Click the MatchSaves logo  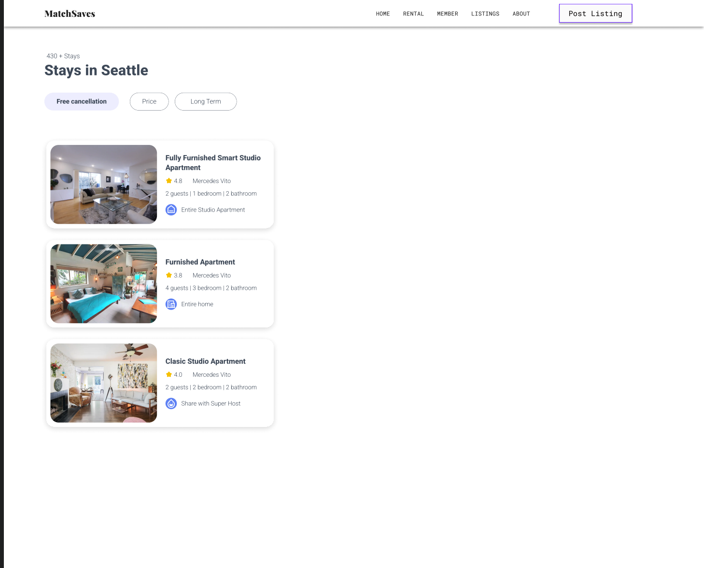(x=70, y=14)
